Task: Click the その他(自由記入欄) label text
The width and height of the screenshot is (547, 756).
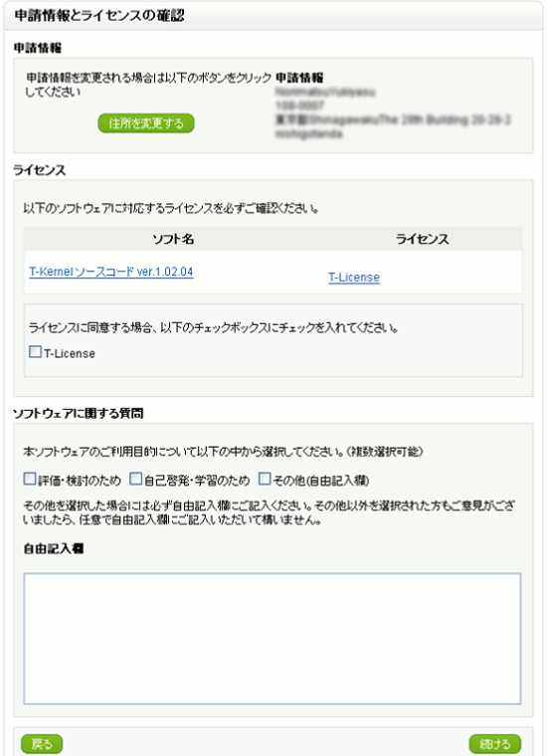Action: (321, 480)
